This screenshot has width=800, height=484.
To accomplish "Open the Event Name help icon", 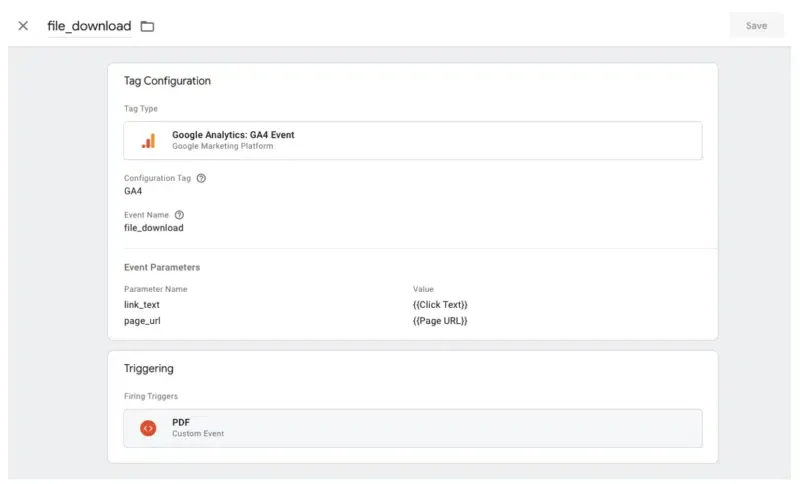I will point(179,215).
